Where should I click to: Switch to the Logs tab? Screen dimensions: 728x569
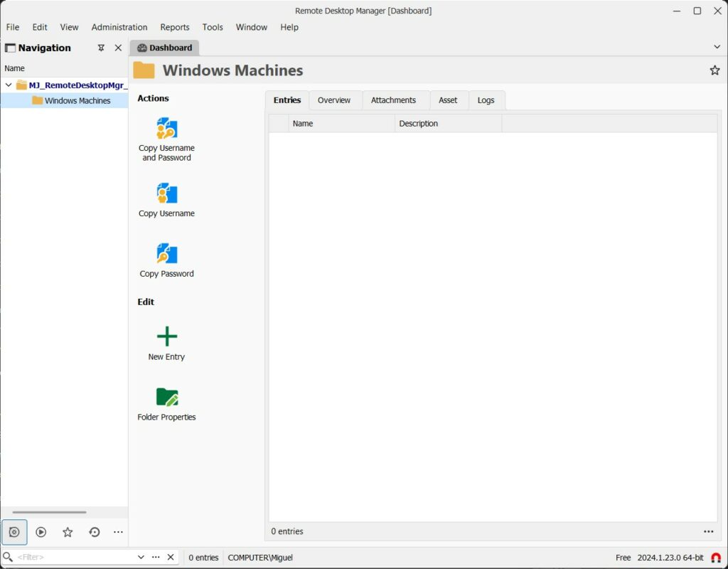[x=486, y=100]
